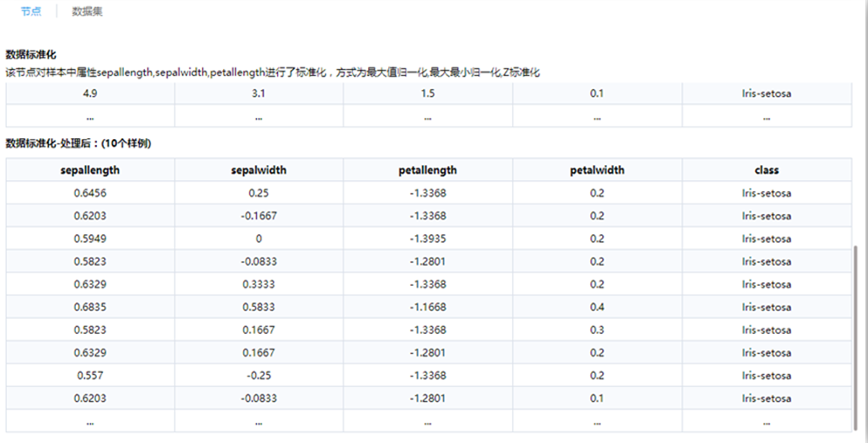This screenshot has width=868, height=443.
Task: Switch to the 节点 tab
Action: [x=31, y=11]
